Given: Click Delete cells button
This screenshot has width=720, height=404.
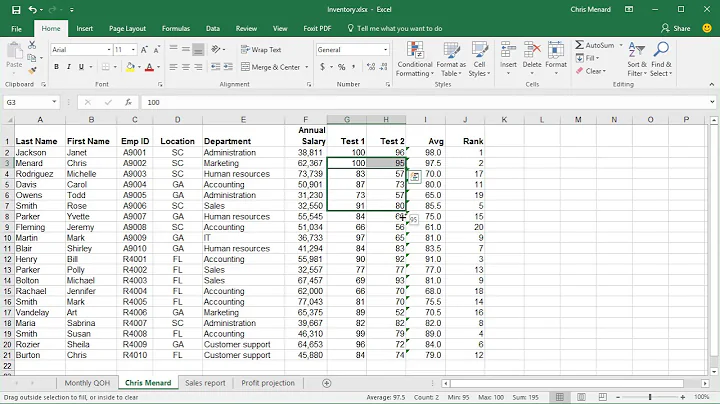Looking at the screenshot, I should (532, 59).
